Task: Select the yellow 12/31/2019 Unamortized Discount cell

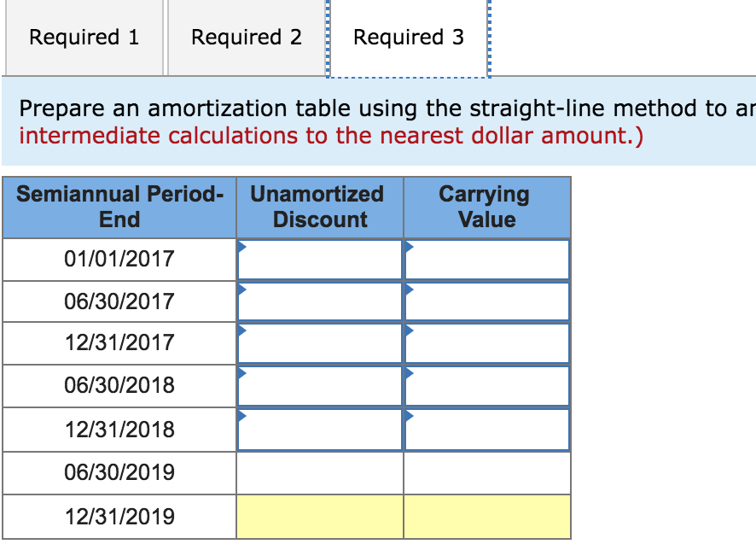Action: click(319, 517)
